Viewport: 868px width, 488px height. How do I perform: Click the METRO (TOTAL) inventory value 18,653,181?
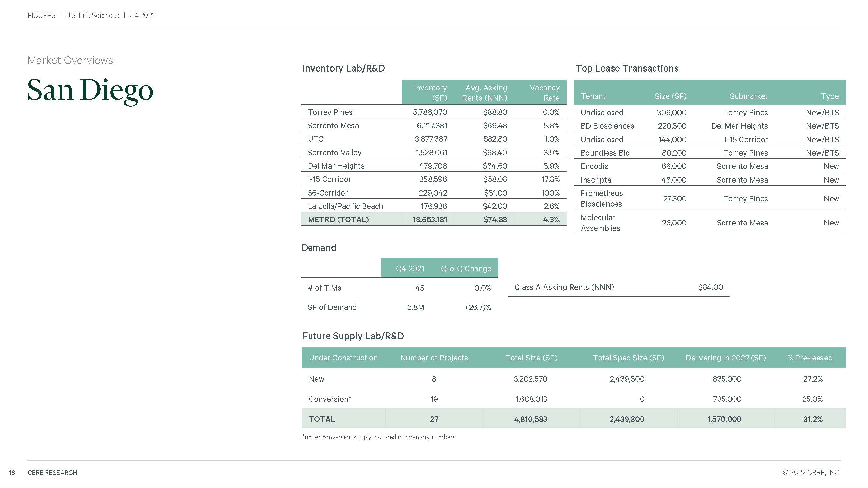pos(429,220)
